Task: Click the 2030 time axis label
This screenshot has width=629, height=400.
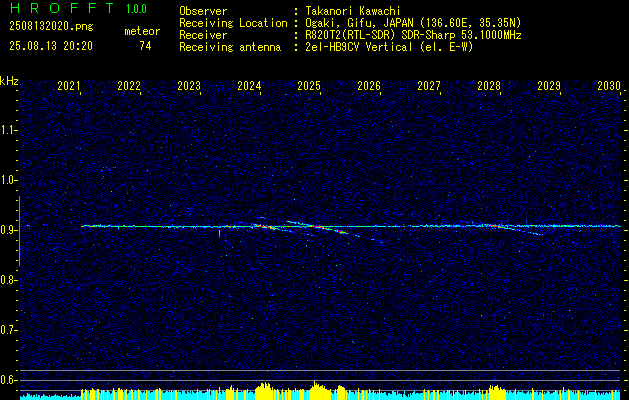Action: (609, 85)
